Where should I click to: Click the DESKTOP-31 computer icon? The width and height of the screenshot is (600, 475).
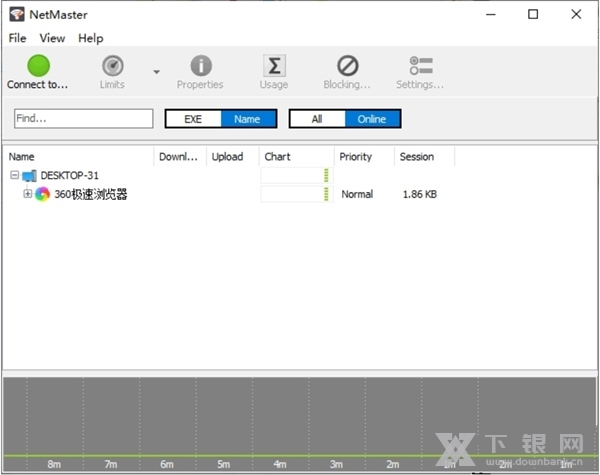[x=29, y=176]
